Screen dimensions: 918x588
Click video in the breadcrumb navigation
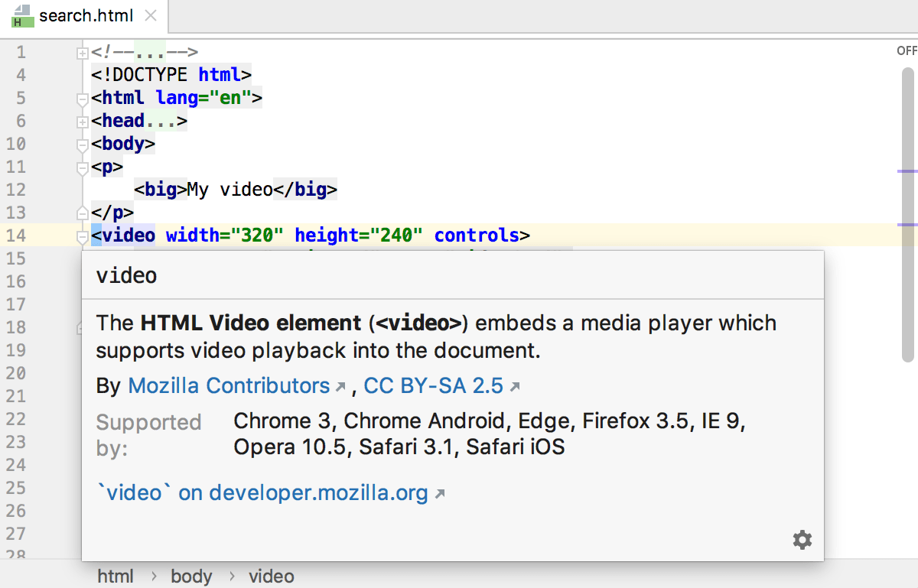point(271,576)
